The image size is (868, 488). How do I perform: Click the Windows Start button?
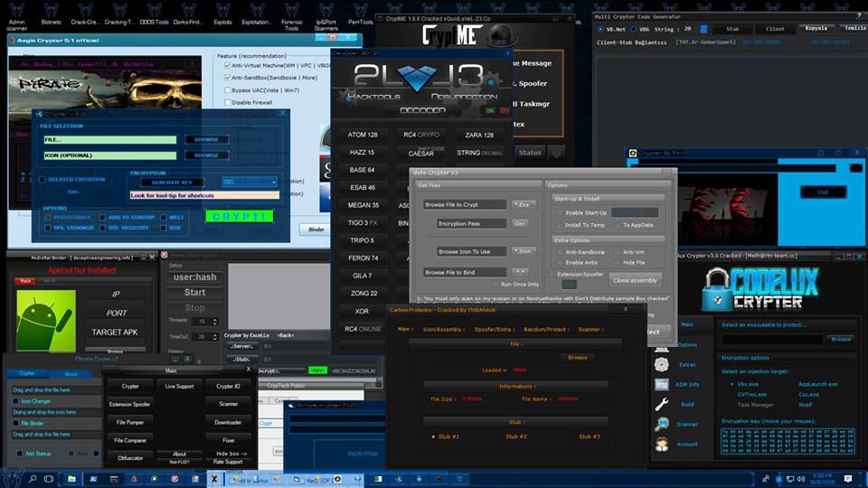(11, 479)
